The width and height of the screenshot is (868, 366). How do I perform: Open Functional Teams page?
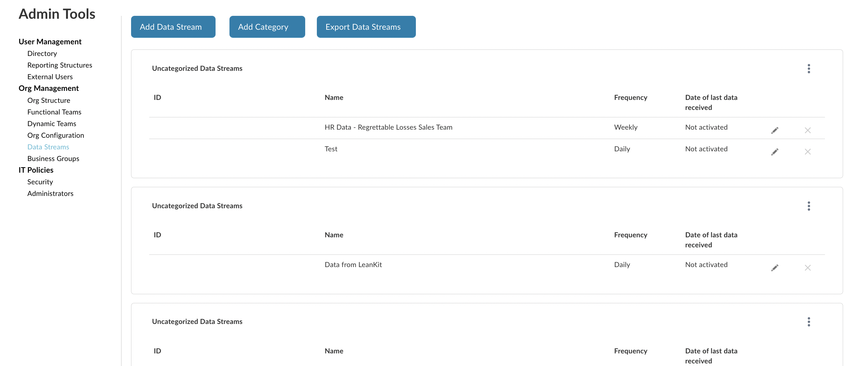(x=54, y=112)
